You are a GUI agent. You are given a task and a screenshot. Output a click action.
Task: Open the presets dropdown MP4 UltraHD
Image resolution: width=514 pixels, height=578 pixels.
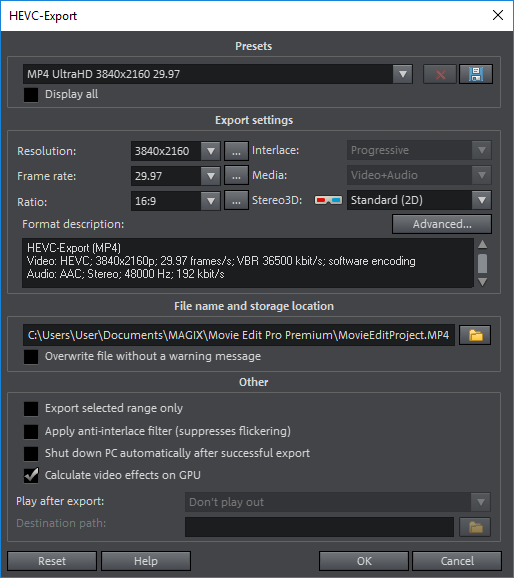point(218,74)
